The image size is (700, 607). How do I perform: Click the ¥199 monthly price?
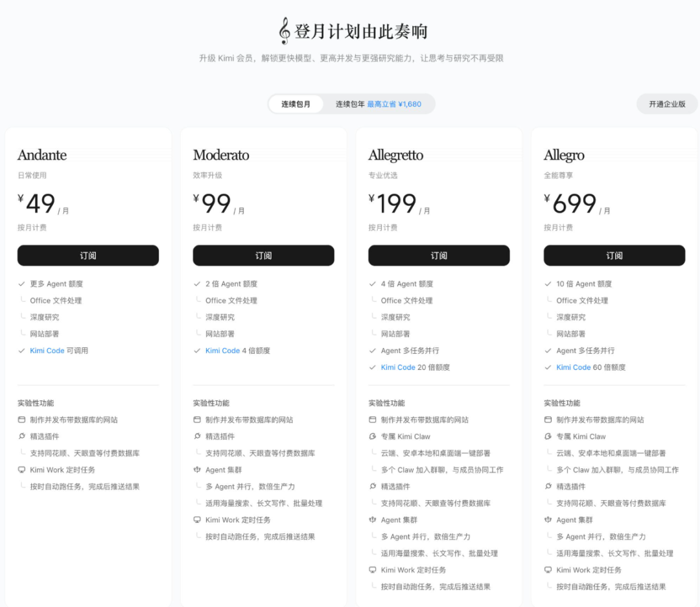click(x=399, y=203)
